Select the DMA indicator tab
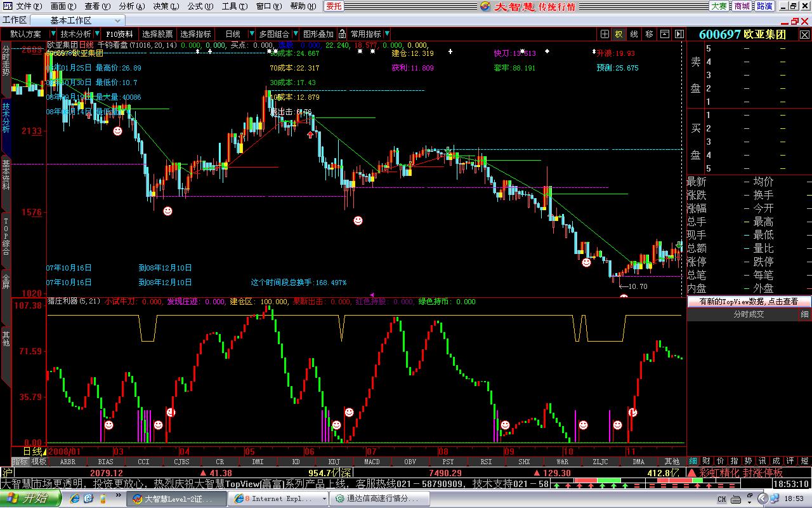Screen dimensions: 812x508 click(638, 462)
